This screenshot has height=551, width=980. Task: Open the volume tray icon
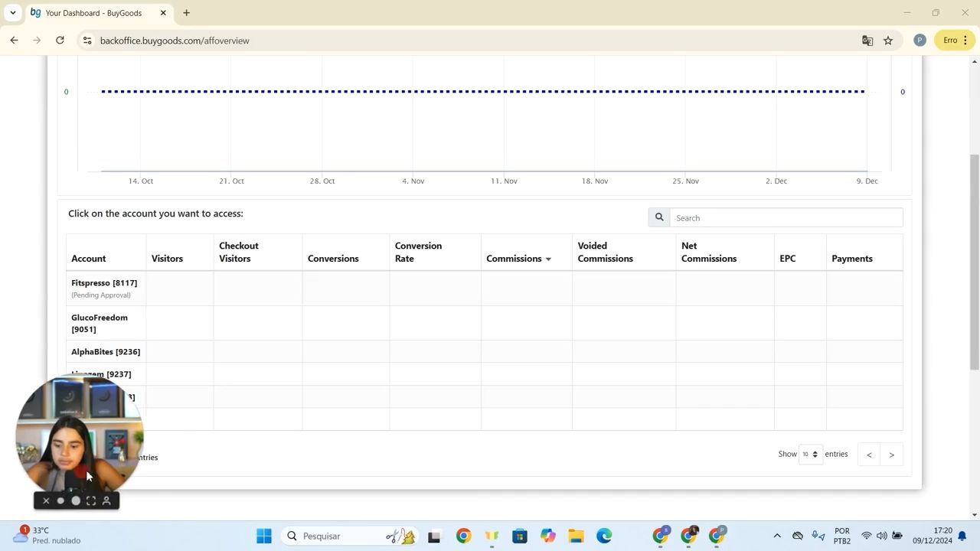pos(881,536)
